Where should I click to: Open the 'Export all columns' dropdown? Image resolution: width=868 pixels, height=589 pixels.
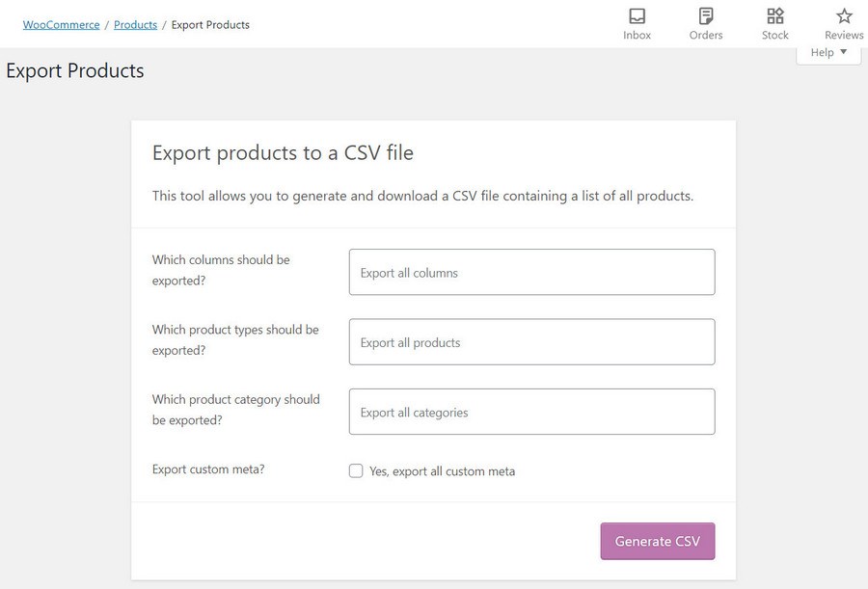[x=531, y=273]
